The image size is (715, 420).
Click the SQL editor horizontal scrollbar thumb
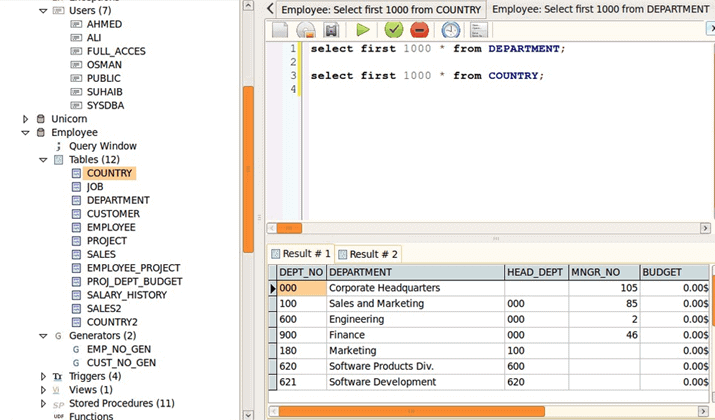[289, 228]
